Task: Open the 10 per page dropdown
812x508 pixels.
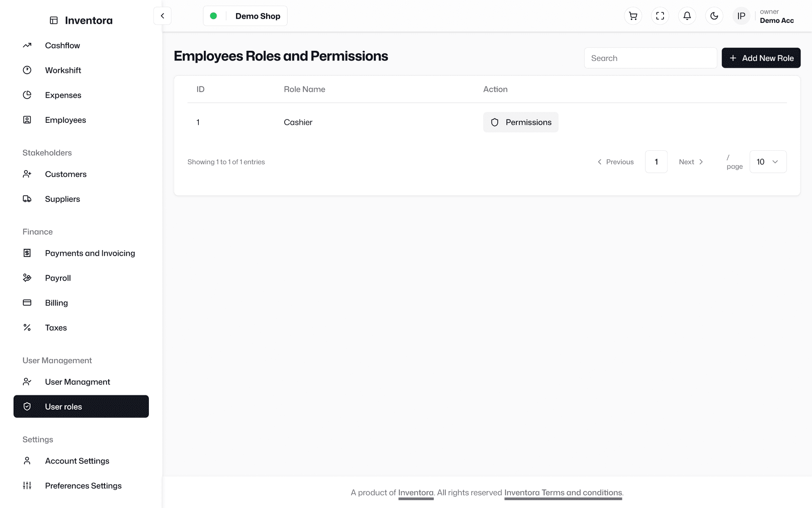Action: coord(768,162)
